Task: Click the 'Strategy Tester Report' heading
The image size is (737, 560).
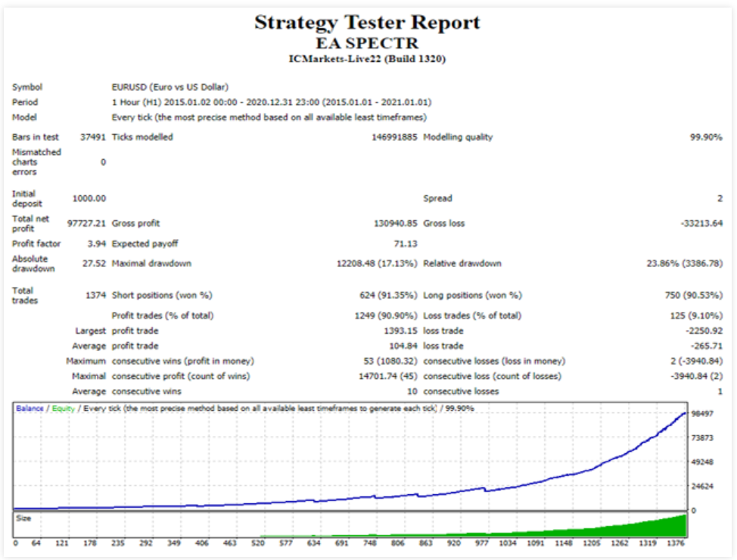Action: (367, 23)
